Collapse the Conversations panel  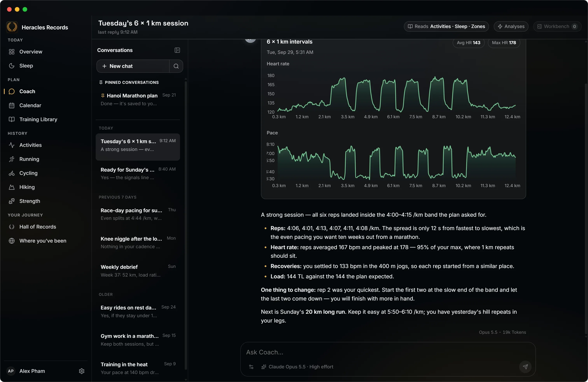(177, 50)
